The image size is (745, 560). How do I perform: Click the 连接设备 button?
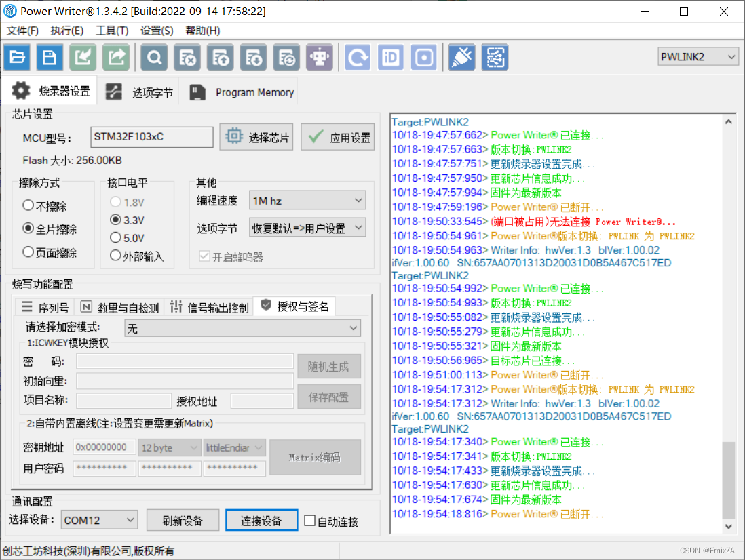(x=261, y=521)
